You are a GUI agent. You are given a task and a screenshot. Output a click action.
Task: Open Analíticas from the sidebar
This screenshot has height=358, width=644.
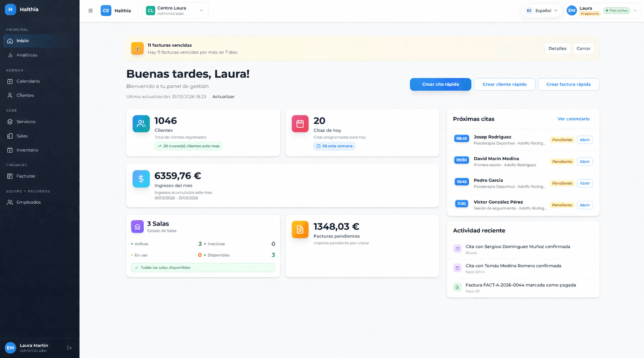27,55
